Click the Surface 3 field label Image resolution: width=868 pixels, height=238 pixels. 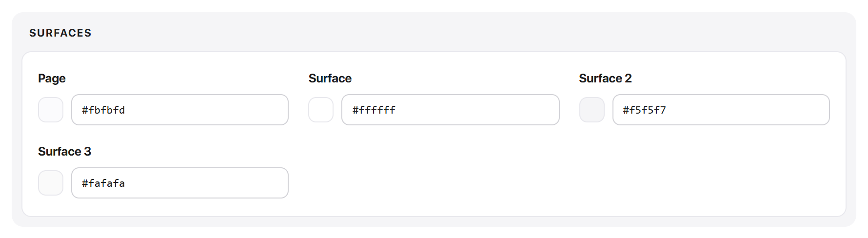[x=64, y=152]
